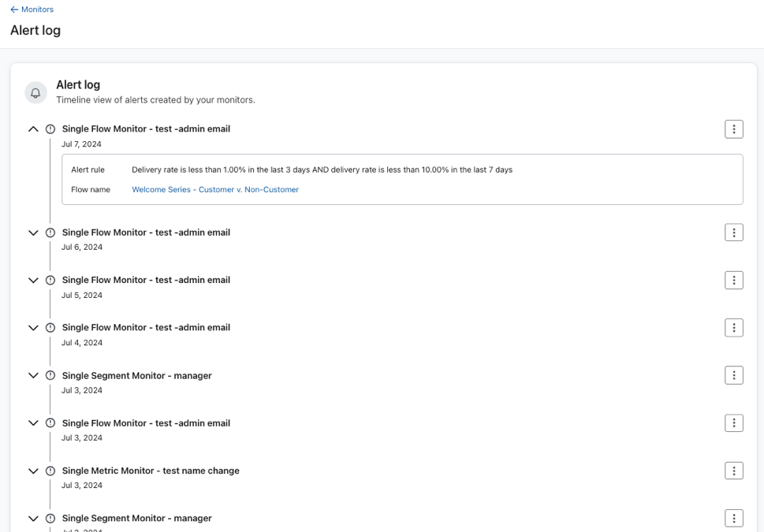Expand the Single Segment Monitor - manager alert

(33, 375)
